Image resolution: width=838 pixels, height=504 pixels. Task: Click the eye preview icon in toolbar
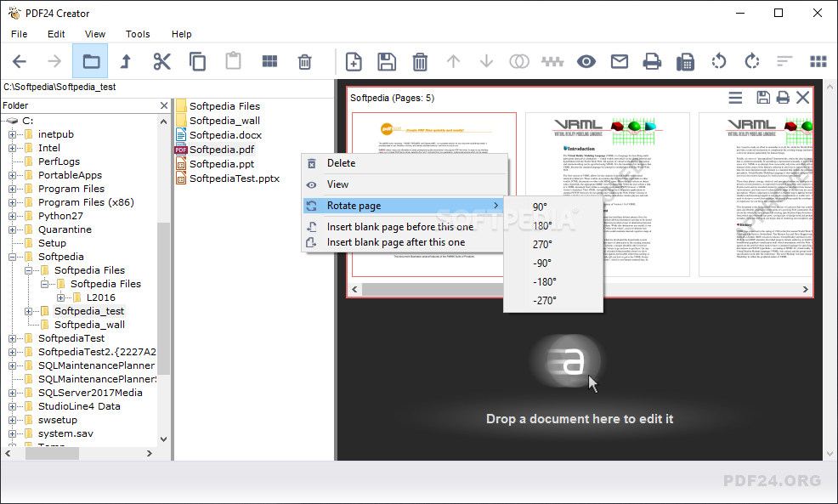click(586, 62)
